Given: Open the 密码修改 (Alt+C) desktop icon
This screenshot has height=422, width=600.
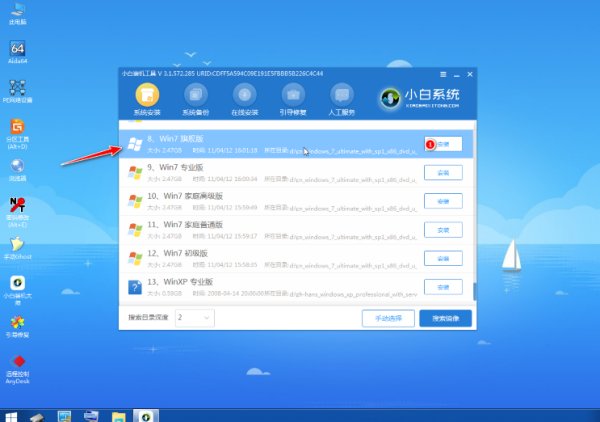Looking at the screenshot, I should 18,212.
